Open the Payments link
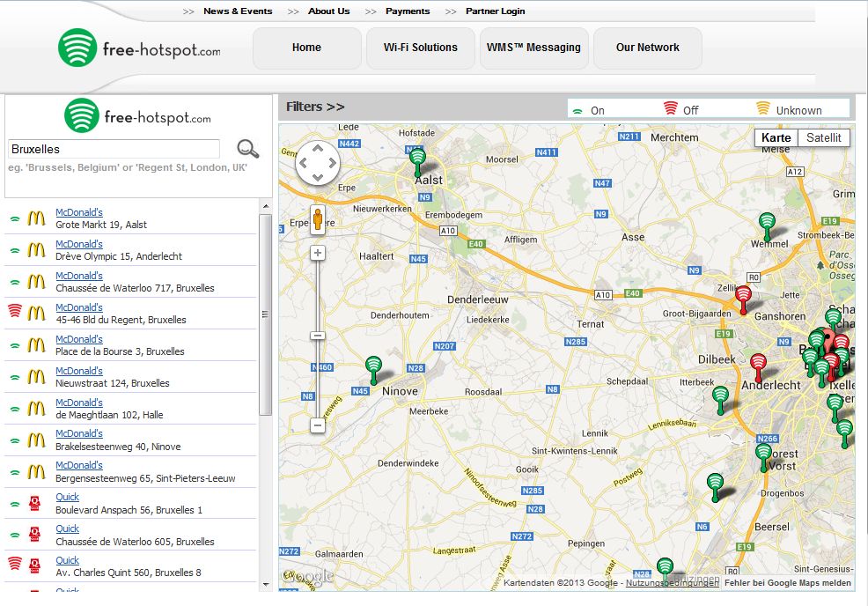Viewport: 868px width, 606px height. [x=408, y=11]
